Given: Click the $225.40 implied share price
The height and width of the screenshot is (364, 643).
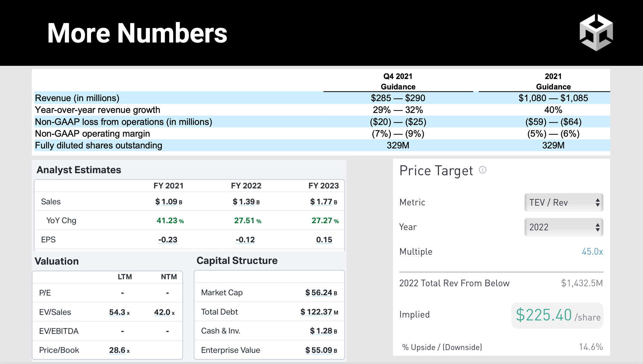Looking at the screenshot, I should (x=544, y=315).
